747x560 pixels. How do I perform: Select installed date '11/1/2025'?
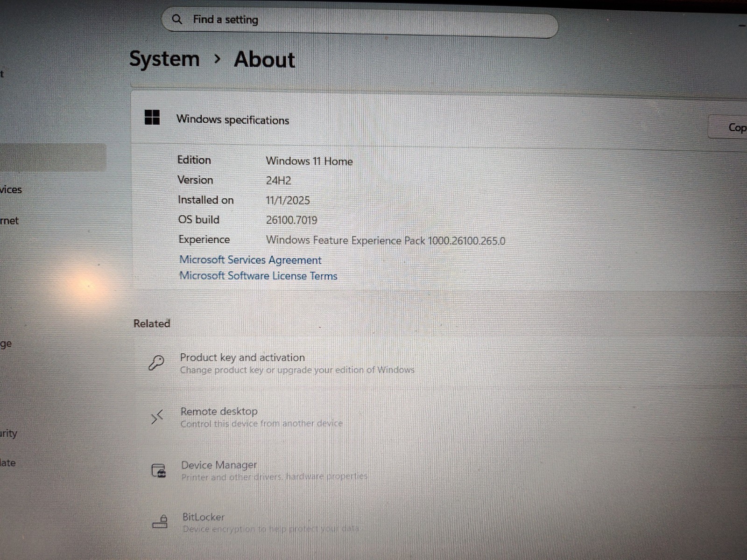(288, 200)
